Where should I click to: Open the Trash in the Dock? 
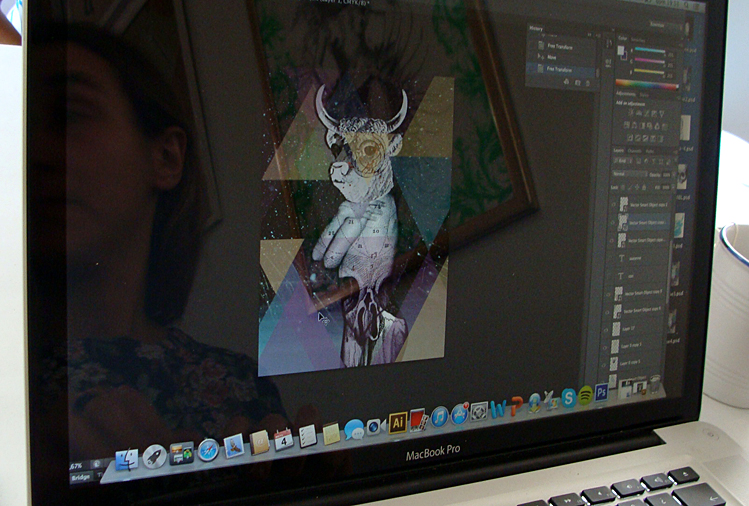654,383
